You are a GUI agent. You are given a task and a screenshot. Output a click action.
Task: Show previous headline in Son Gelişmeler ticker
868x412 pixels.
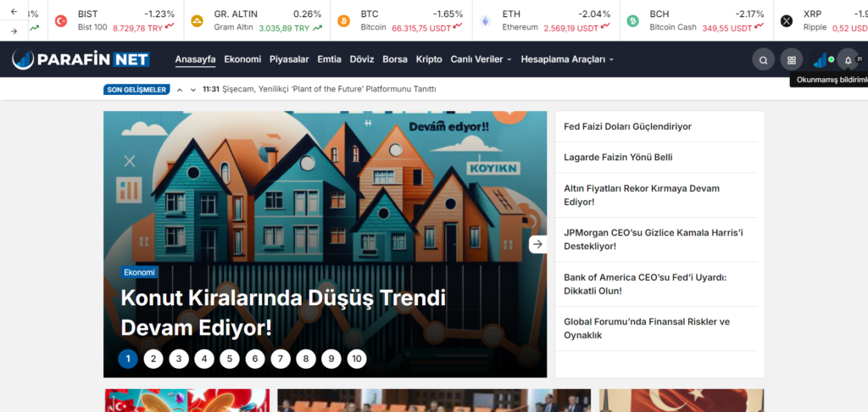point(180,90)
